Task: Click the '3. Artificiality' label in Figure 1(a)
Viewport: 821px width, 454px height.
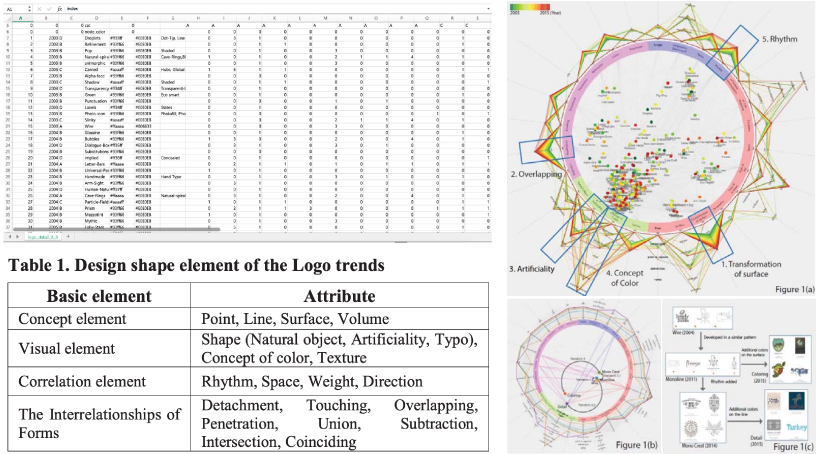Action: point(531,269)
